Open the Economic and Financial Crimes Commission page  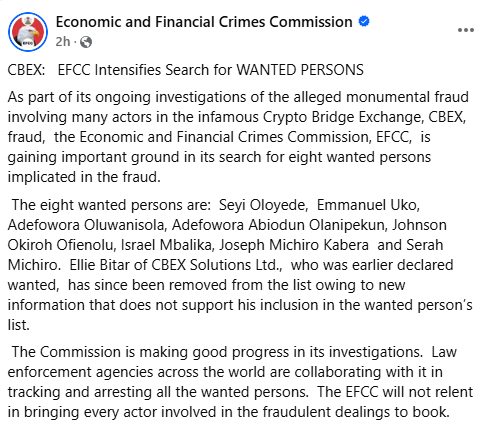pos(204,22)
